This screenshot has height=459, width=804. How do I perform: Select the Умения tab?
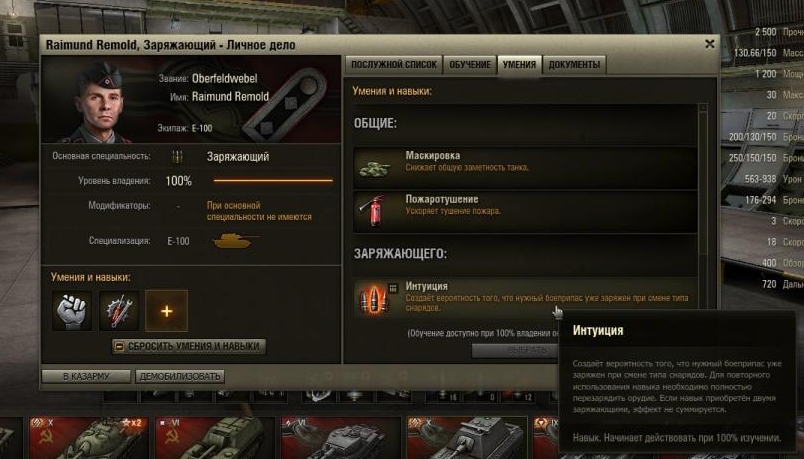[519, 65]
